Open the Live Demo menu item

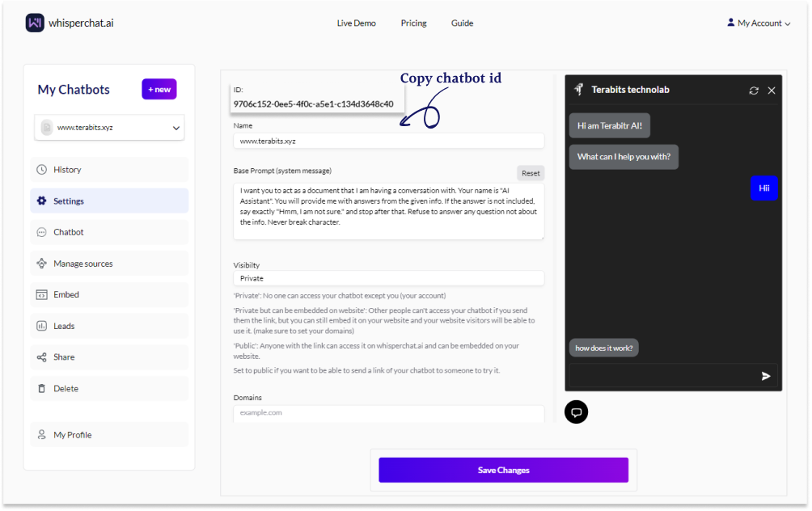pyautogui.click(x=357, y=23)
